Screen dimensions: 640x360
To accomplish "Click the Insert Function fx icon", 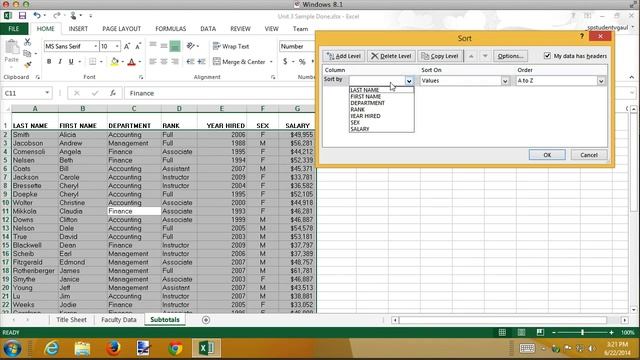I will (113, 93).
